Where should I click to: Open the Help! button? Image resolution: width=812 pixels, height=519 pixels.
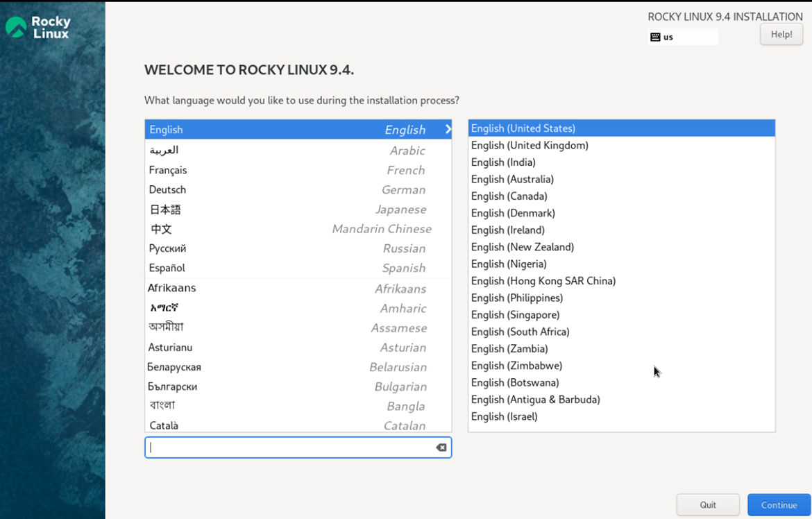click(781, 34)
